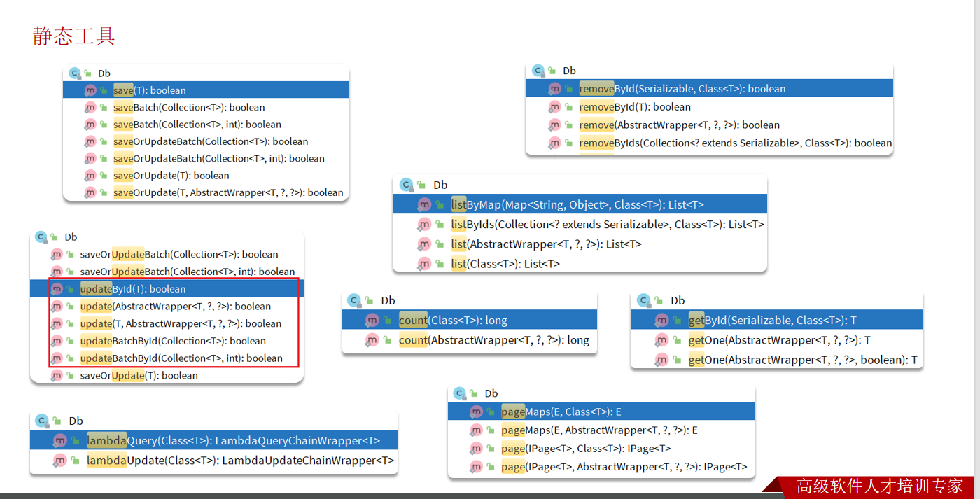Select updateBatchById(Collection<T>): boolean
This screenshot has height=499, width=980.
[x=173, y=341]
